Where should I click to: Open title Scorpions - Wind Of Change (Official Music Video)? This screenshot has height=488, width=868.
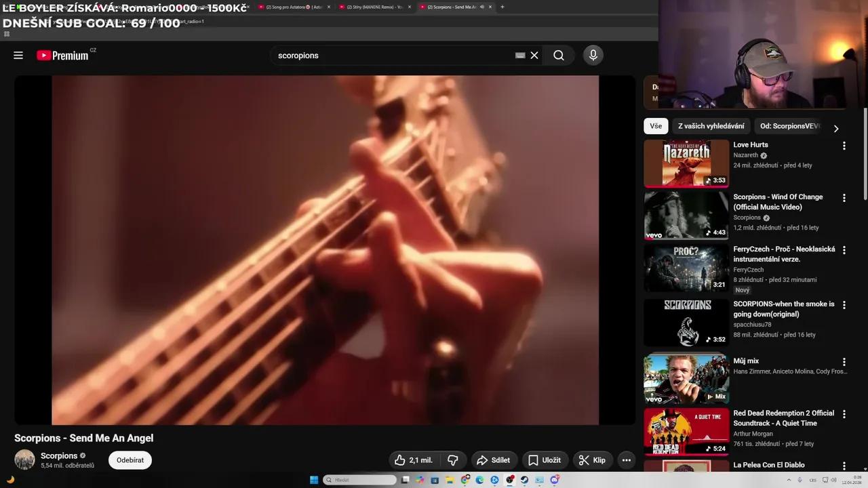point(778,202)
